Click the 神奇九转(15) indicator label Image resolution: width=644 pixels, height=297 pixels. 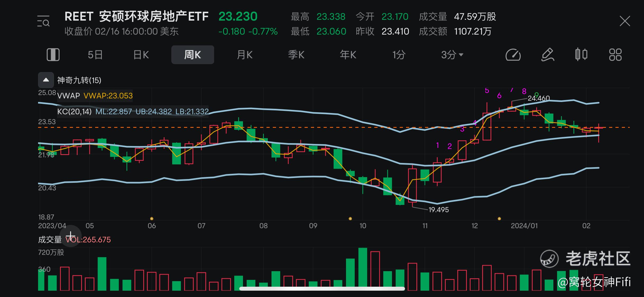pyautogui.click(x=79, y=80)
